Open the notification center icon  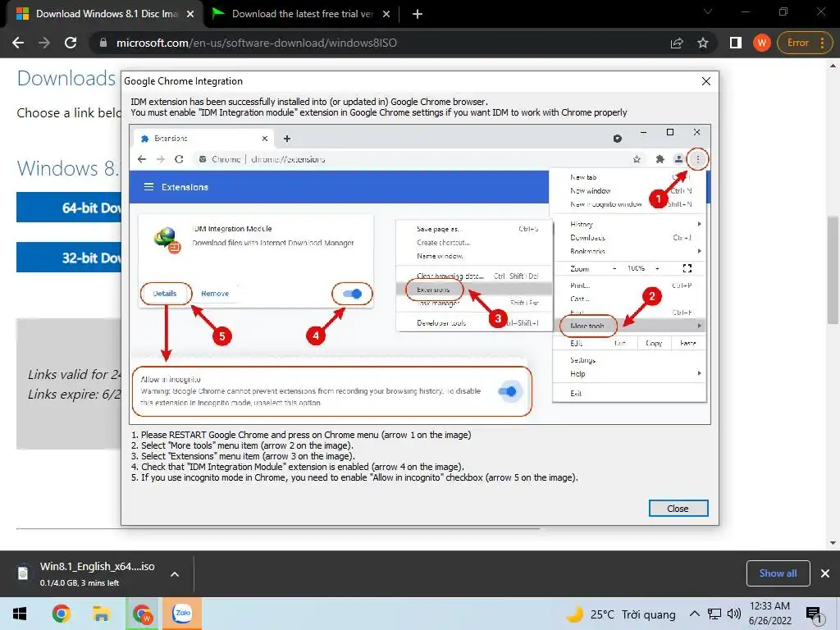coord(814,615)
